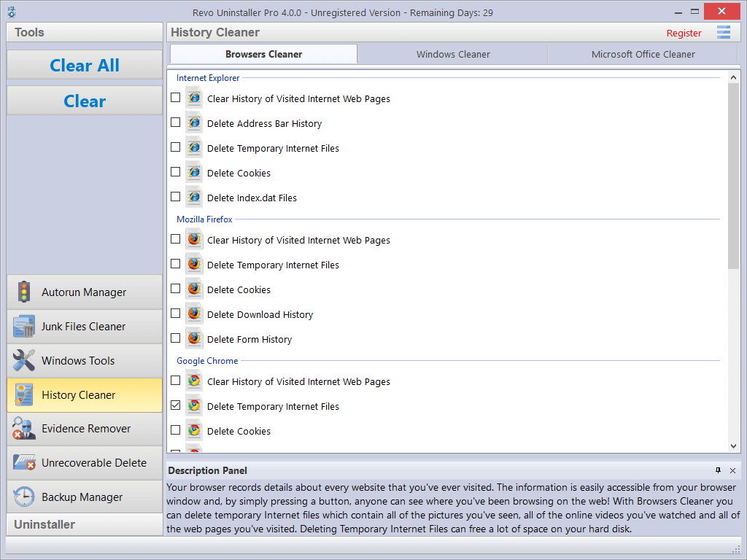Select Evidence Remover in the sidebar
Screen dimensions: 747x560
[85, 429]
